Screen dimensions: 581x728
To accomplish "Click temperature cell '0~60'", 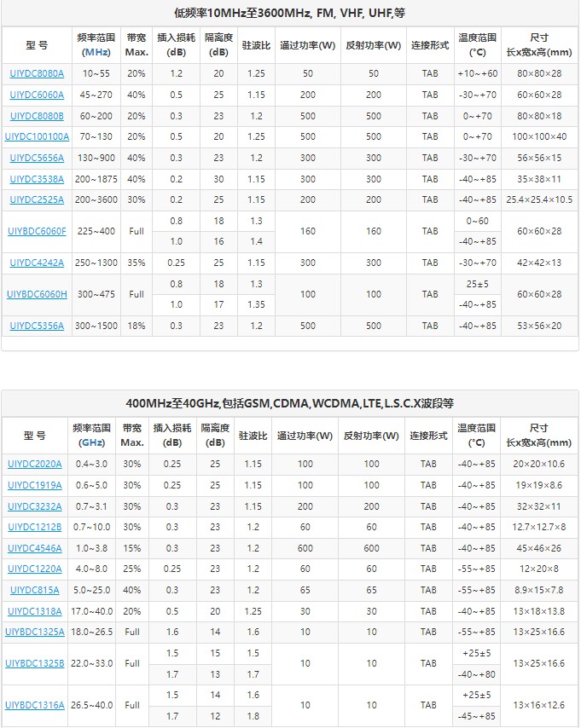I will pos(478,221).
